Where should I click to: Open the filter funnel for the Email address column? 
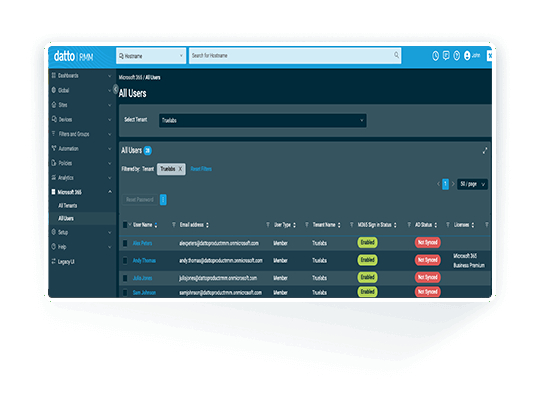tap(268, 225)
